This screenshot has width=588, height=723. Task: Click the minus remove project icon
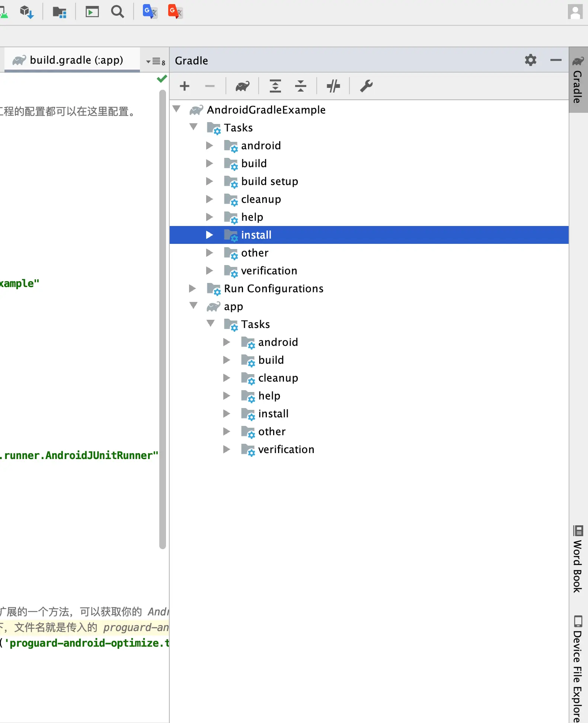tap(210, 86)
